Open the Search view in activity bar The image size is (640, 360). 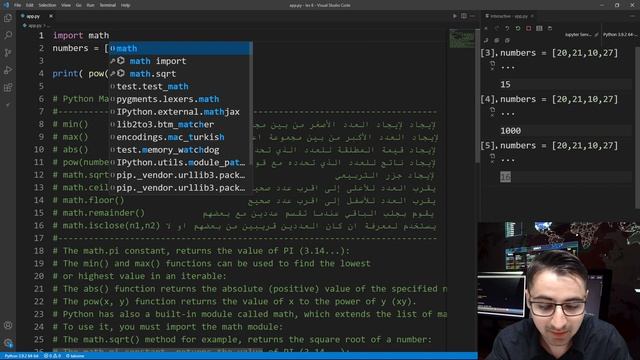(8, 36)
